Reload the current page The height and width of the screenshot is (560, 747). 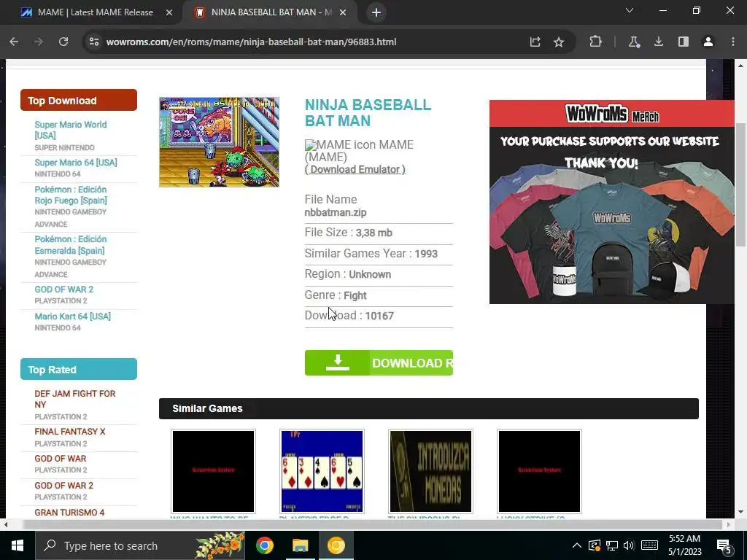coord(63,42)
